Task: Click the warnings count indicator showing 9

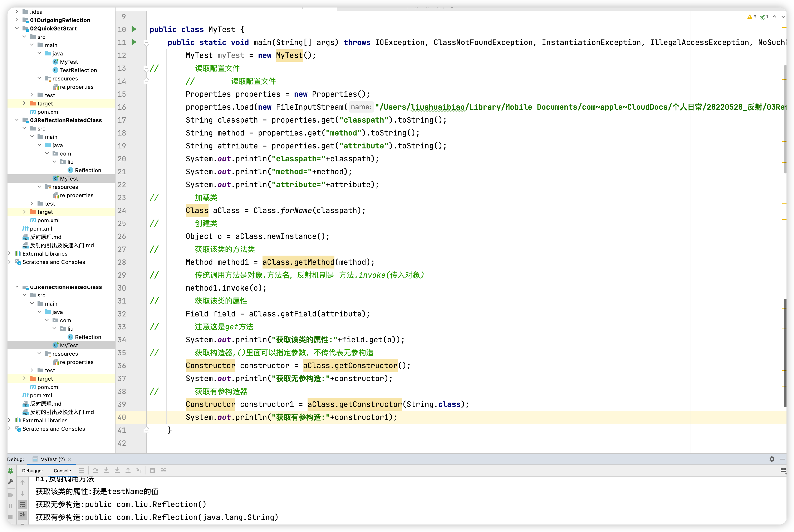Action: [x=752, y=17]
